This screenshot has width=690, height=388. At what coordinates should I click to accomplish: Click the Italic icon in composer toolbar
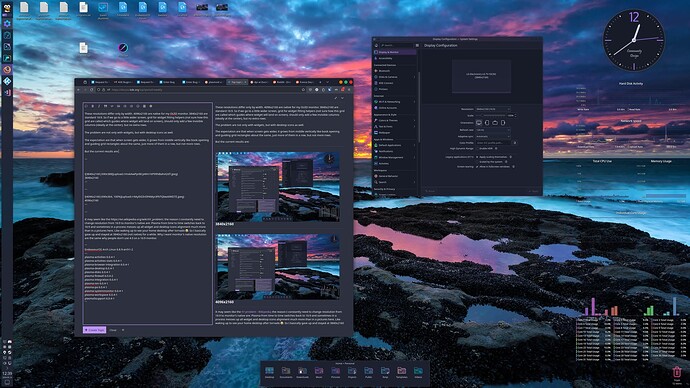[99, 106]
